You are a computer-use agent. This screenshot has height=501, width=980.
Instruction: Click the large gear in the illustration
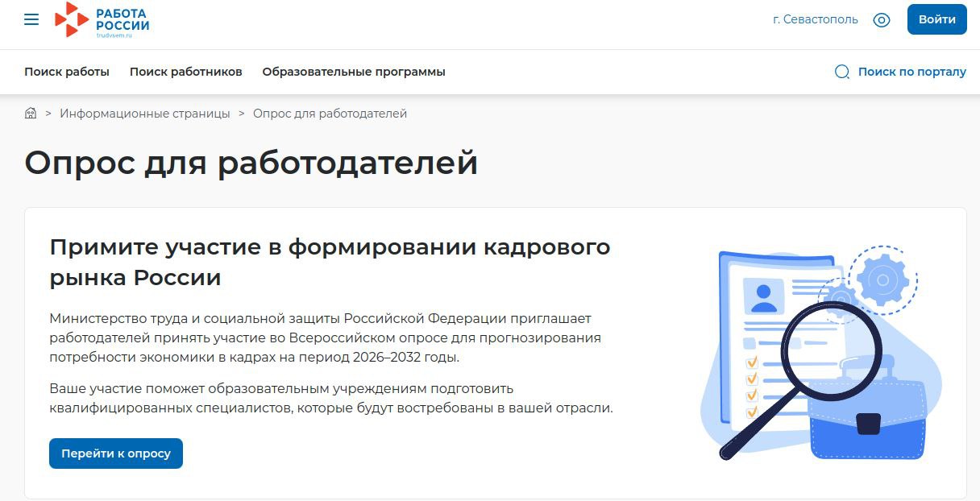tap(882, 279)
